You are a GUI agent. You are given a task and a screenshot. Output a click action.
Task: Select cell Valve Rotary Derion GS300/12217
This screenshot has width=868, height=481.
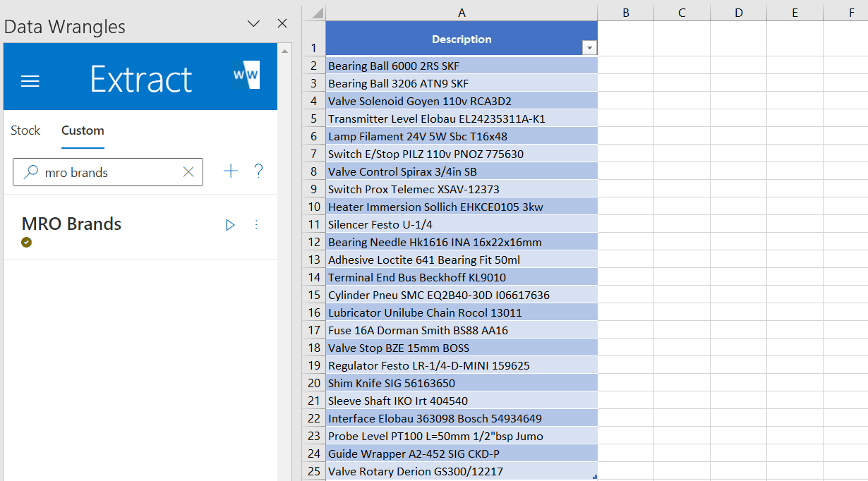pos(462,471)
